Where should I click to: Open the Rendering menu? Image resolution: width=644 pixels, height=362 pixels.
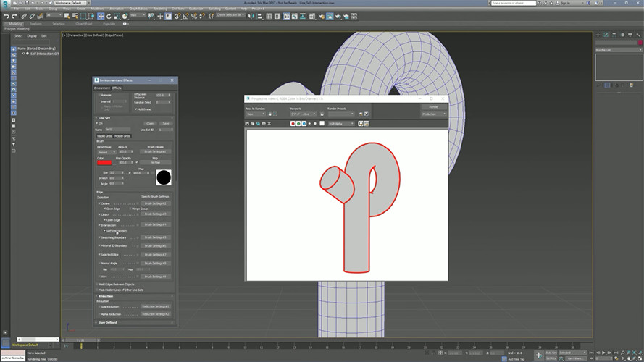click(x=160, y=9)
